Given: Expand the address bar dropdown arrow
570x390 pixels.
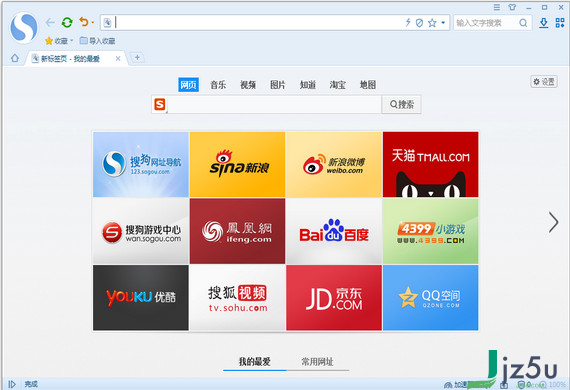Looking at the screenshot, I should click(x=443, y=23).
